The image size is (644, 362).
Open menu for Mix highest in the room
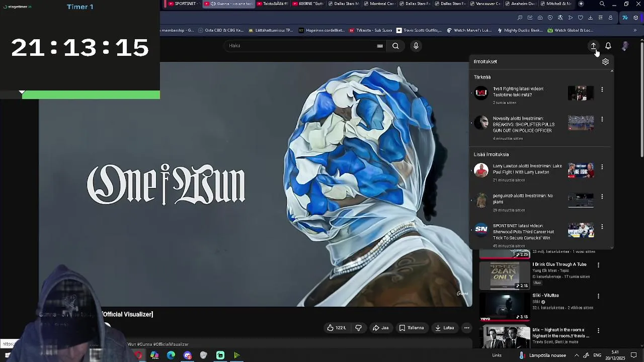tap(598, 331)
